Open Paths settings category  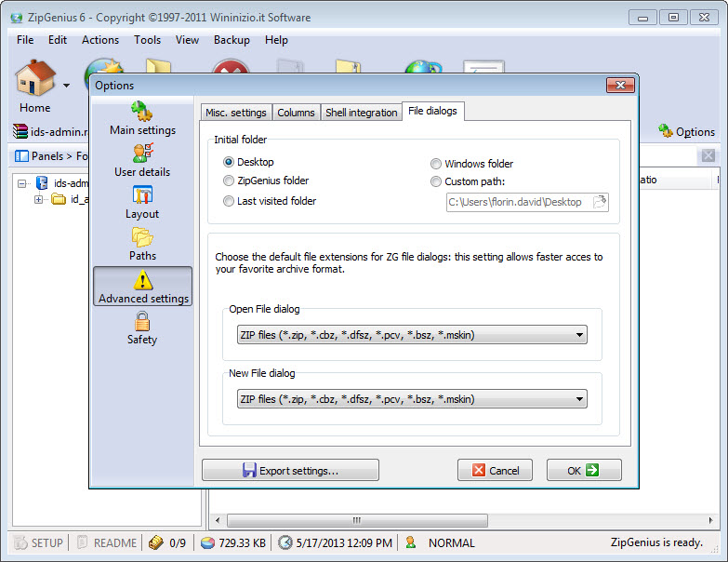tap(142, 245)
